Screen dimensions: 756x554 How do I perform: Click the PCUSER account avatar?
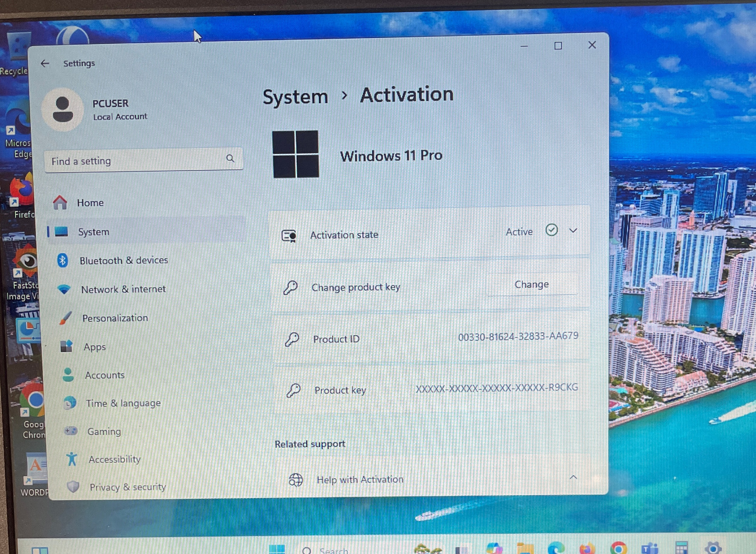tap(62, 109)
